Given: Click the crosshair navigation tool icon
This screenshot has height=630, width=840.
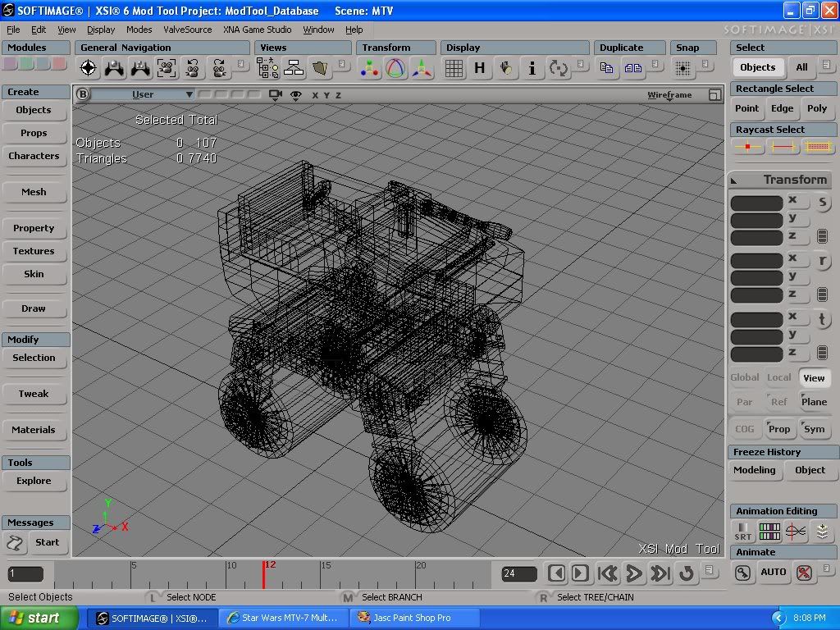Looking at the screenshot, I should point(89,68).
